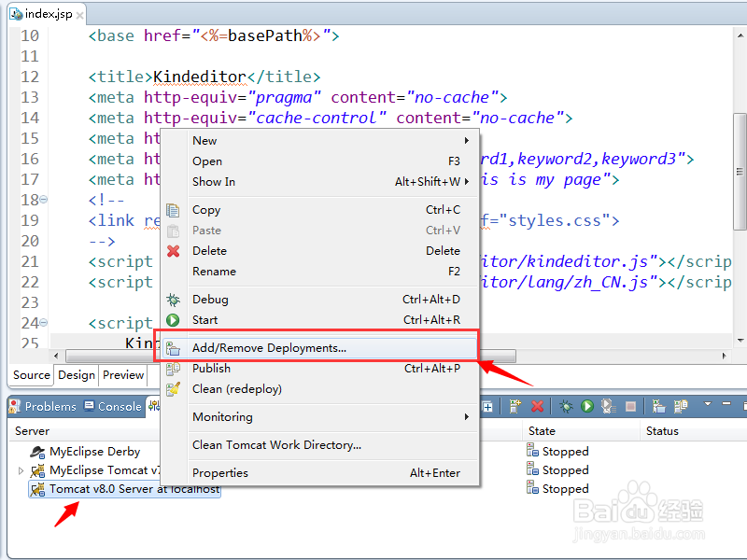This screenshot has width=747, height=560.
Task: Click Stopped state of MyEclipse Derby
Action: (557, 451)
